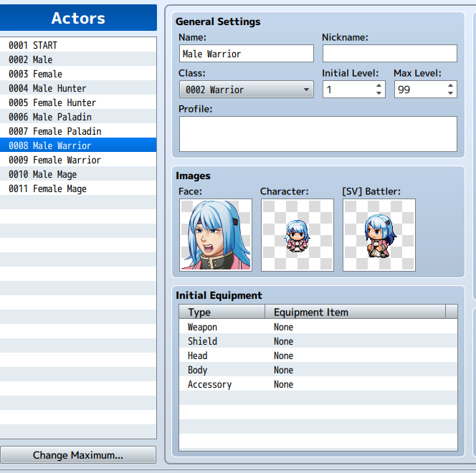Click inside the Profile text box
The width and height of the screenshot is (476, 473).
pyautogui.click(x=318, y=134)
